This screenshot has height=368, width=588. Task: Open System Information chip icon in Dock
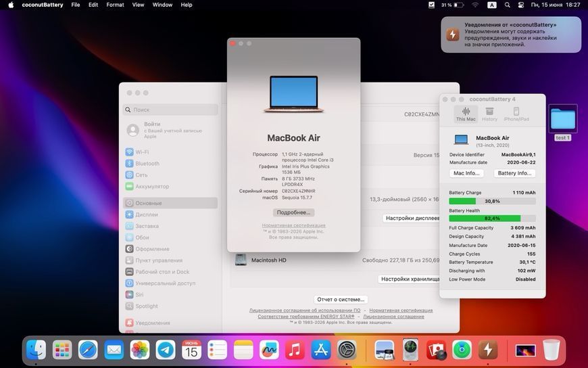[x=410, y=350]
